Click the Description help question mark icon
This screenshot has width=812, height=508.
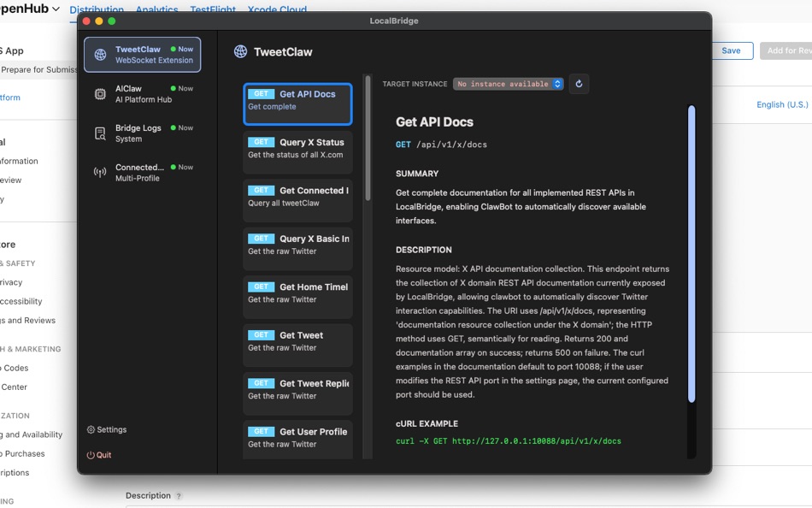click(x=179, y=496)
